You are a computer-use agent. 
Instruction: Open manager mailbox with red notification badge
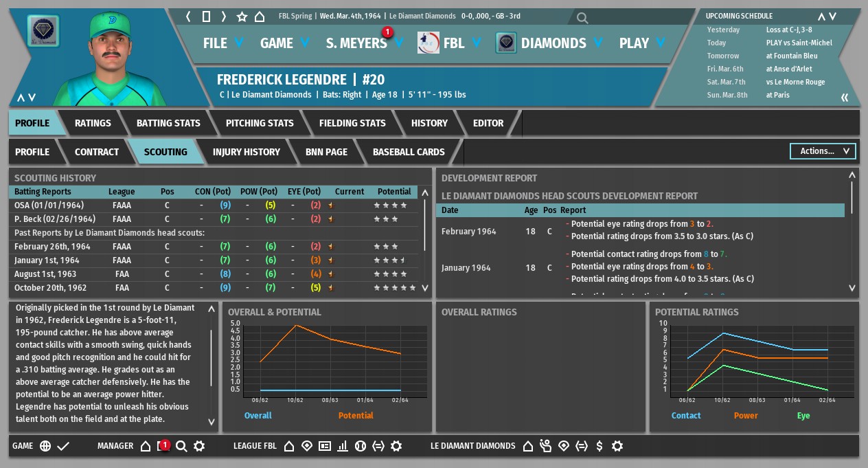pos(163,446)
